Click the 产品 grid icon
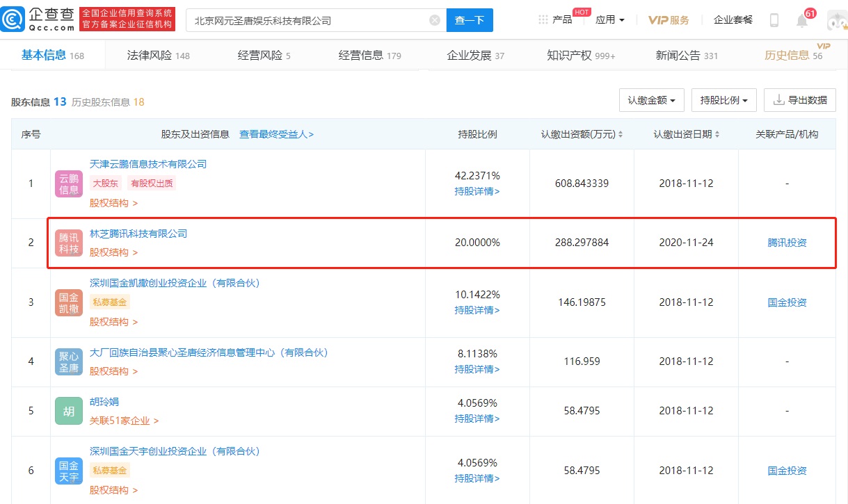This screenshot has height=504, width=848. click(x=544, y=20)
